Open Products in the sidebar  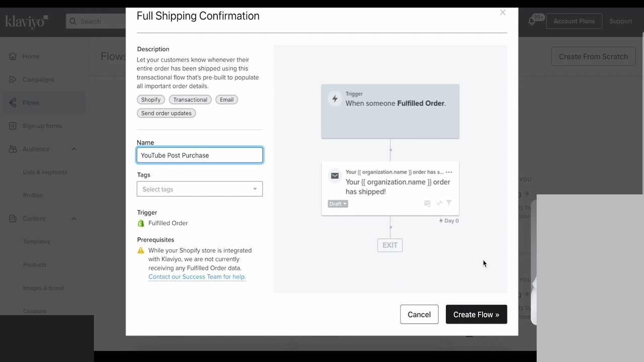point(35,264)
